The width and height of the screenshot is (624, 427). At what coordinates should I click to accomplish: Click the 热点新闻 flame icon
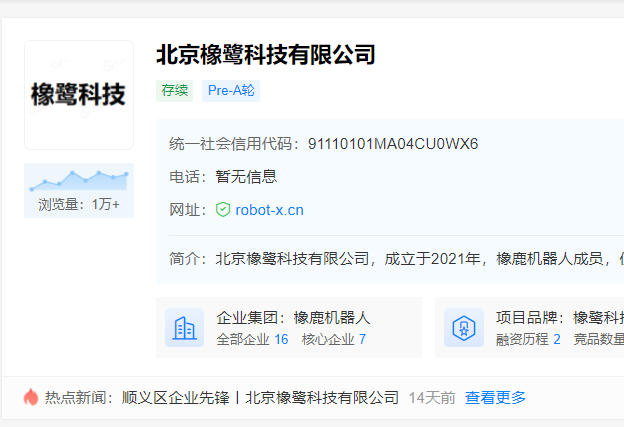pyautogui.click(x=31, y=397)
